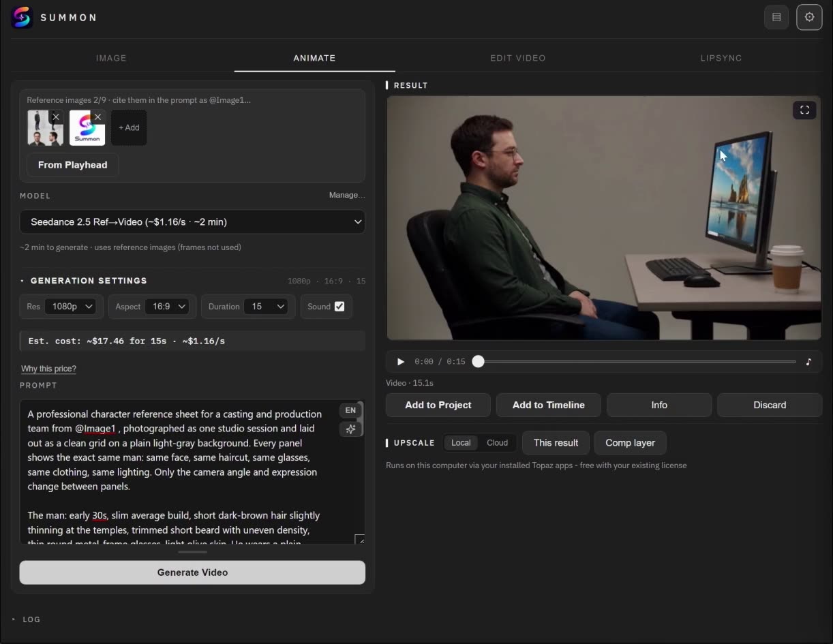Discard the generated result
The width and height of the screenshot is (833, 644).
click(x=770, y=405)
